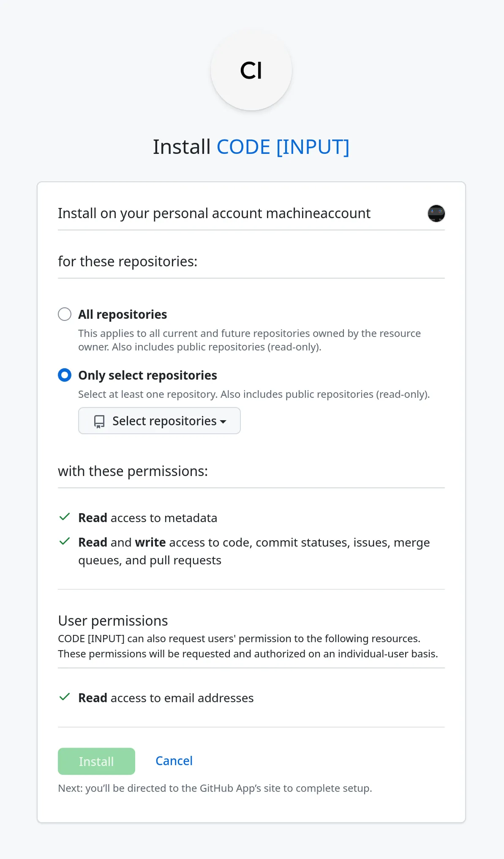Click the checkmark beside code write access
The width and height of the screenshot is (504, 859).
[65, 542]
